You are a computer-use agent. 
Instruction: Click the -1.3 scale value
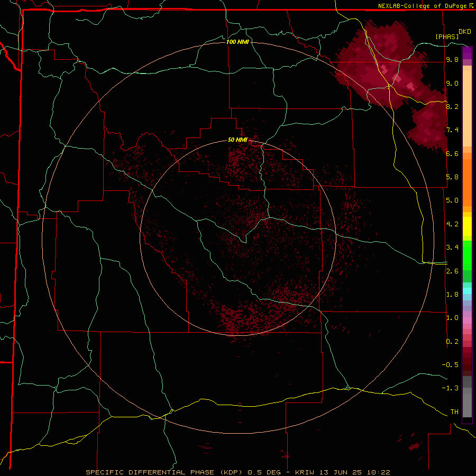450,388
